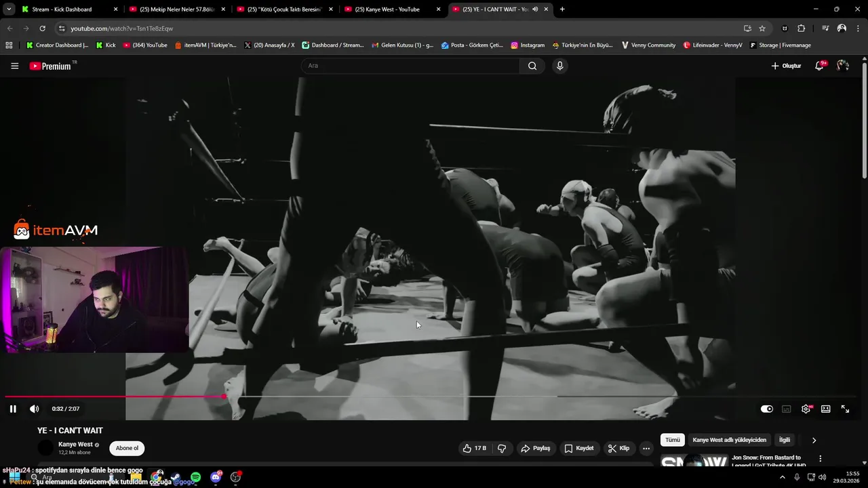Open Venny Community bookmark
The image size is (868, 488).
tap(649, 45)
